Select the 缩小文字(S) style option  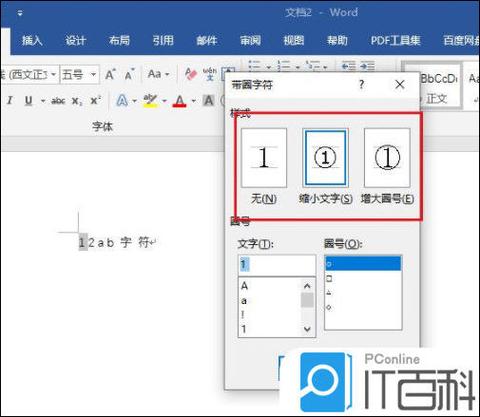pyautogui.click(x=325, y=158)
